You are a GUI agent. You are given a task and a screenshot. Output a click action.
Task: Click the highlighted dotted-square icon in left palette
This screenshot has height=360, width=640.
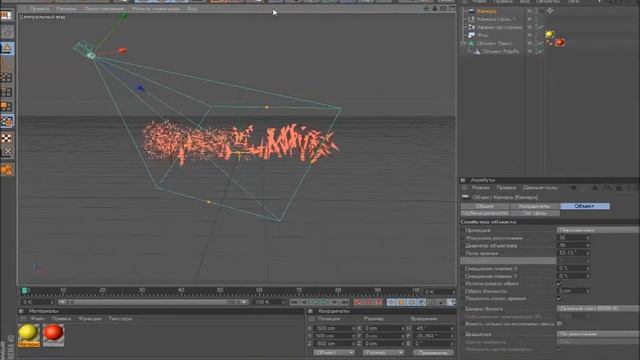tap(7, 121)
